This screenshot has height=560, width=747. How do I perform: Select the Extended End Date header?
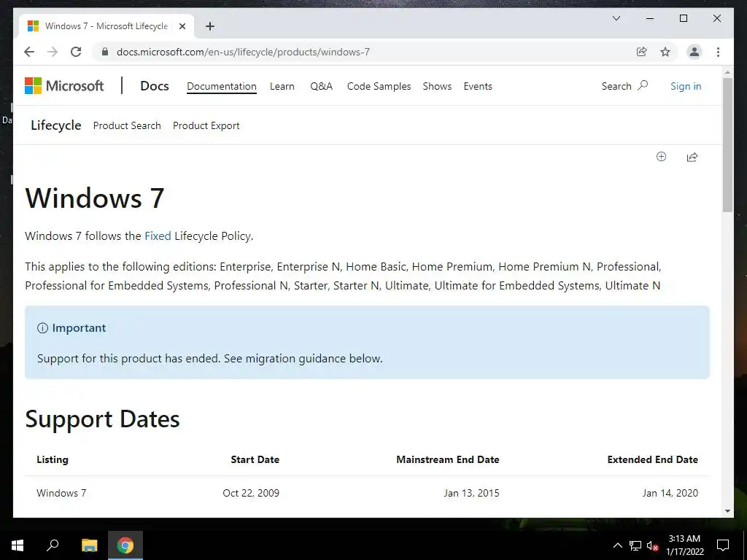coord(653,459)
